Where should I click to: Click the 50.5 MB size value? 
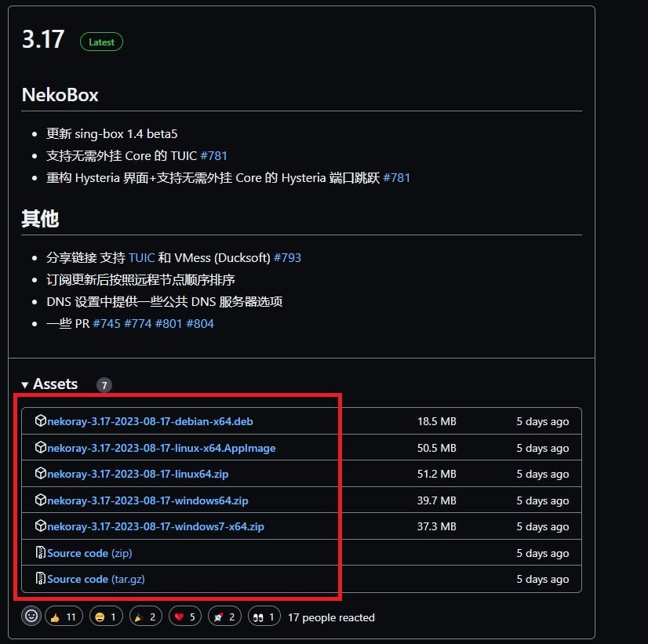click(436, 448)
